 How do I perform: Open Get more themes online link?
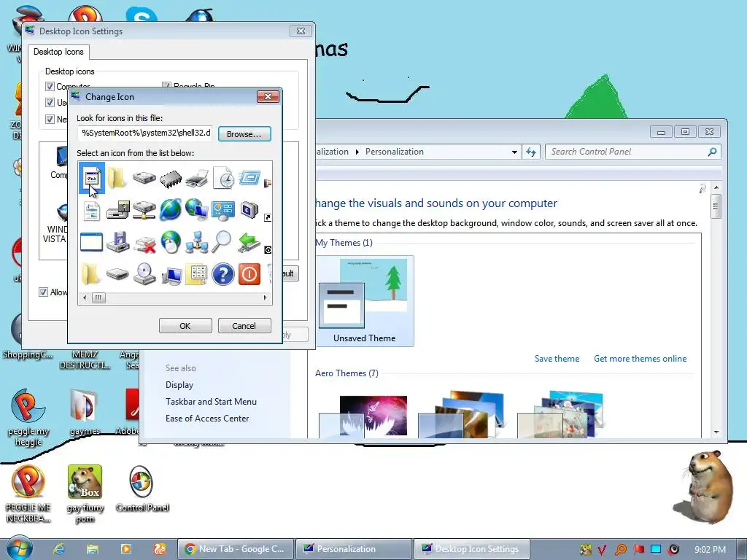[x=640, y=359]
